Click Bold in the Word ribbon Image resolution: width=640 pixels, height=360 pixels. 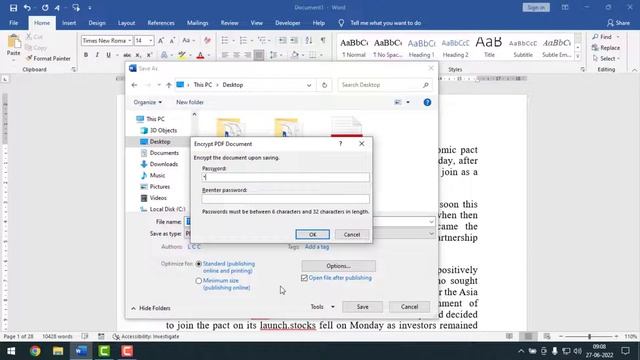pos(86,55)
